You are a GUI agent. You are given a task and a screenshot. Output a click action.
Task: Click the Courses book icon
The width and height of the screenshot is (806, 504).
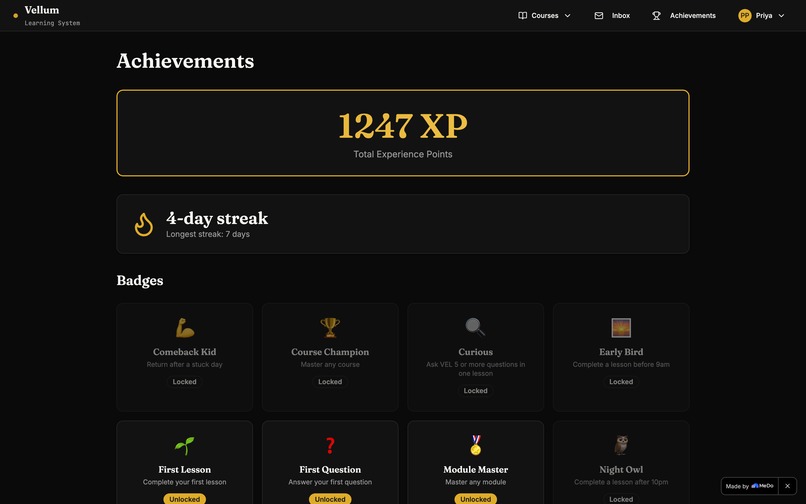522,15
